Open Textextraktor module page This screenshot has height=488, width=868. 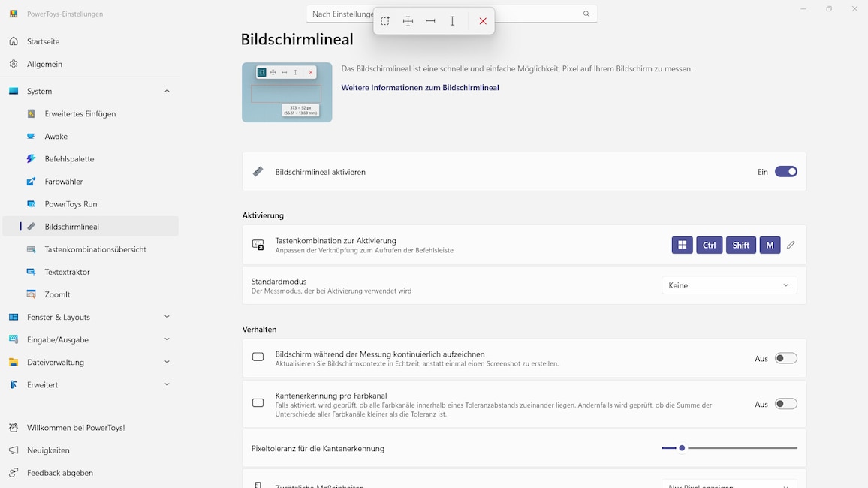click(x=91, y=273)
